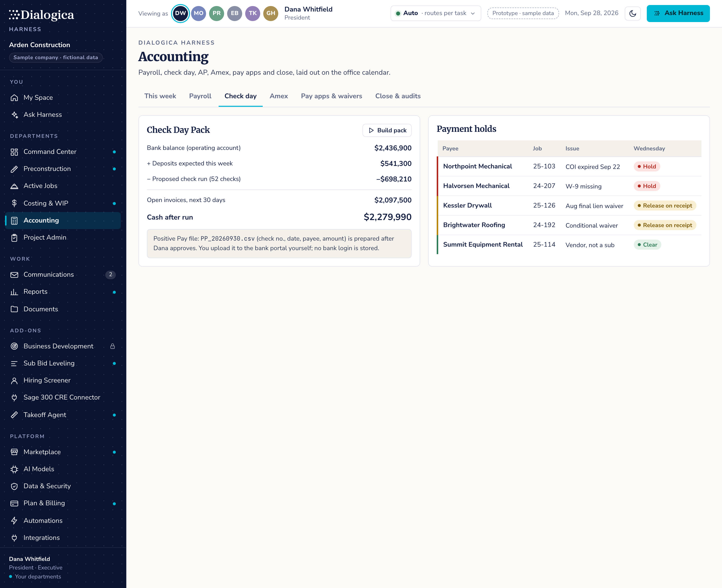Switch to viewing as GH avatar
Screen dimensions: 722x588
coord(271,14)
